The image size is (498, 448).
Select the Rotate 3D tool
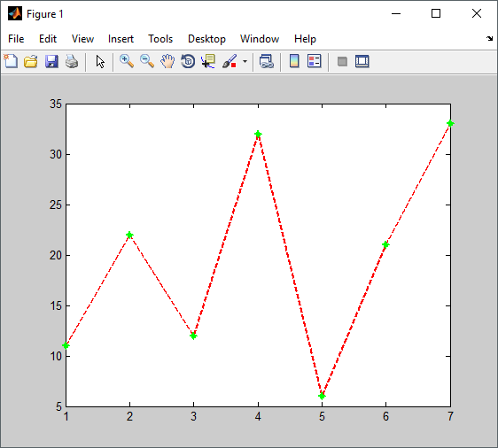[188, 61]
